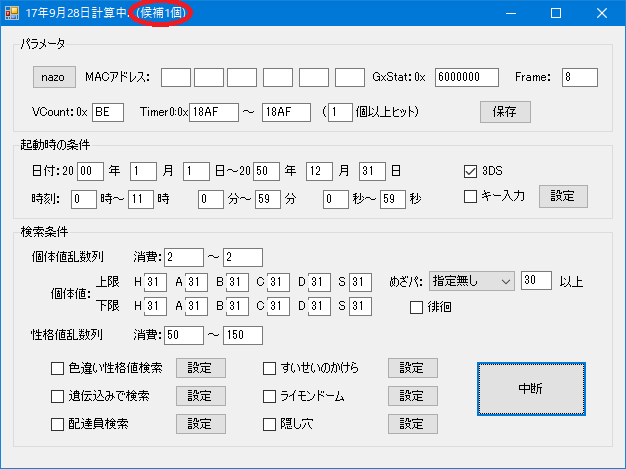Click start second field

pos(336,199)
